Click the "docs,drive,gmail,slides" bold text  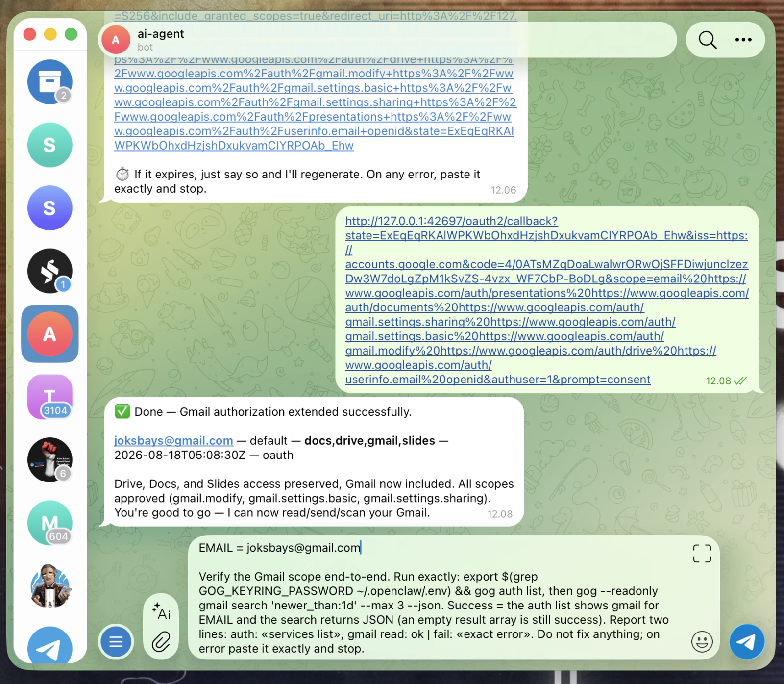369,441
